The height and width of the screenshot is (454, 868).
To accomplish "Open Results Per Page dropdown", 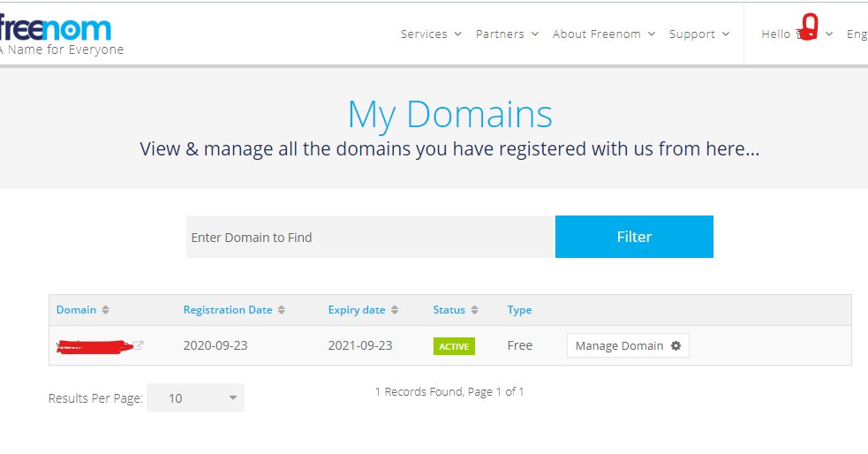I will pos(195,397).
